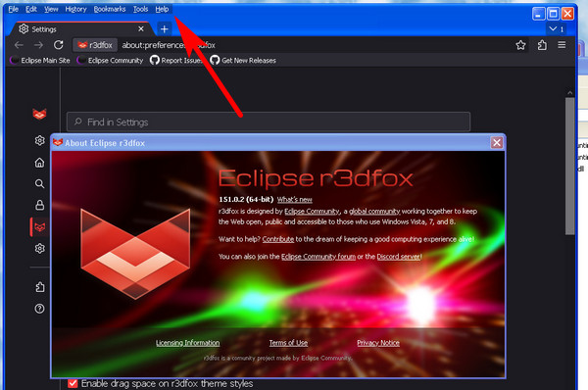Click the About dialog title bar fox icon
This screenshot has height=390, width=588.
point(58,142)
